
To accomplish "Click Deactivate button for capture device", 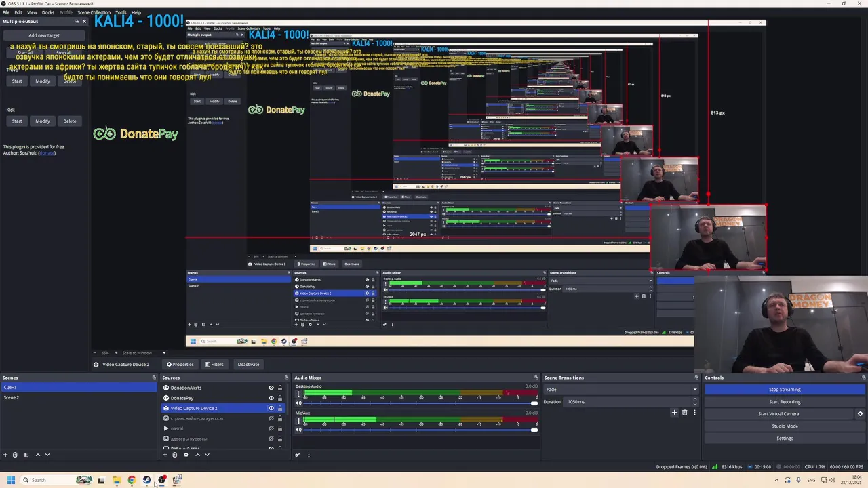I will (248, 365).
